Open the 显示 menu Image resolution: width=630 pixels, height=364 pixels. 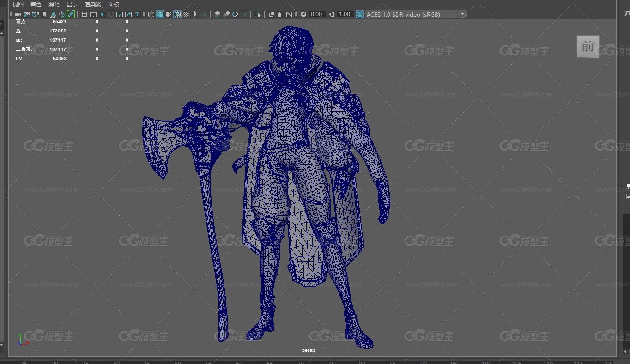(72, 4)
